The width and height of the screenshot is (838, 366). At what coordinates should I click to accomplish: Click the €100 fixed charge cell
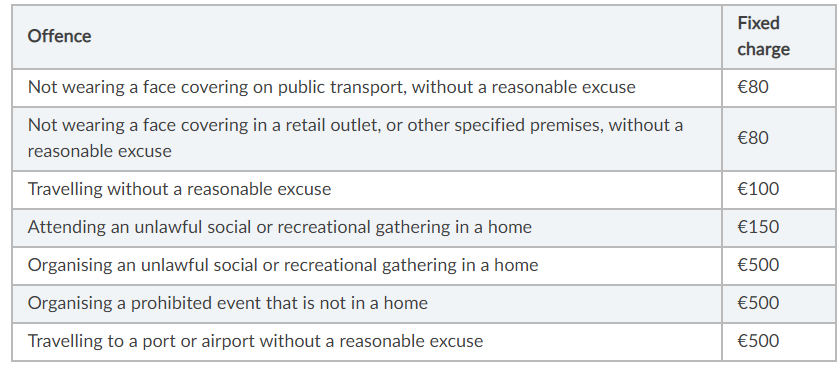[x=758, y=189]
